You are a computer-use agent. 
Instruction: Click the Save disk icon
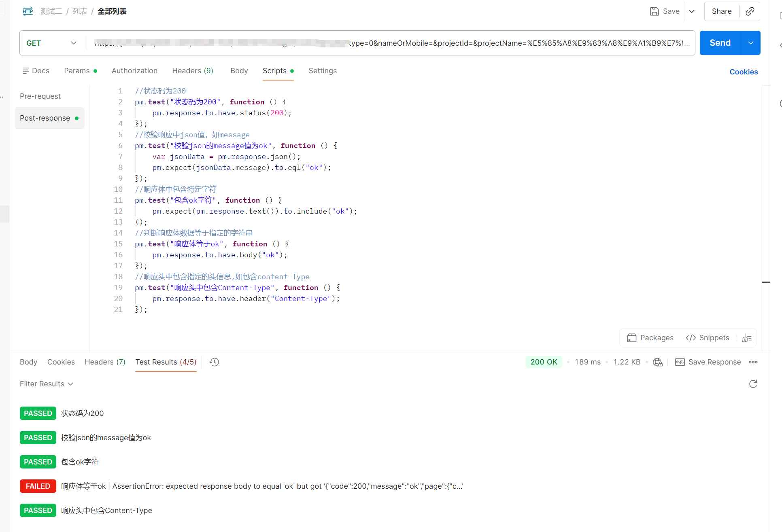[x=654, y=11]
